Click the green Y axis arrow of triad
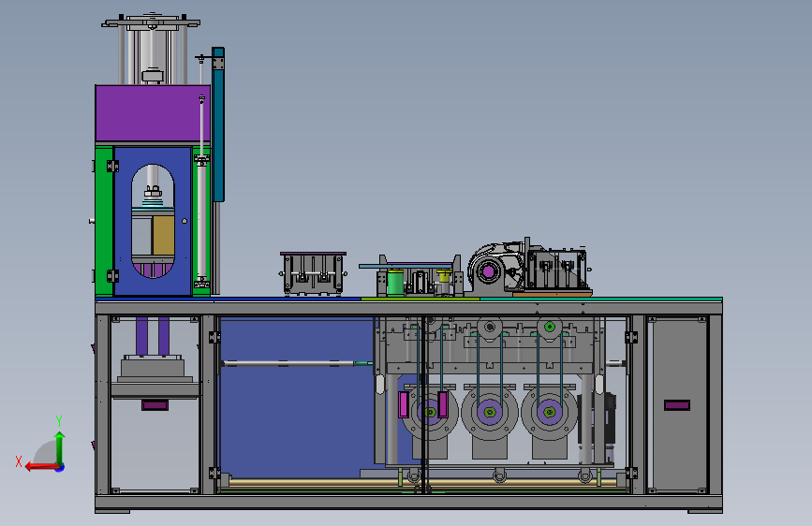The width and height of the screenshot is (812, 526). [60, 446]
